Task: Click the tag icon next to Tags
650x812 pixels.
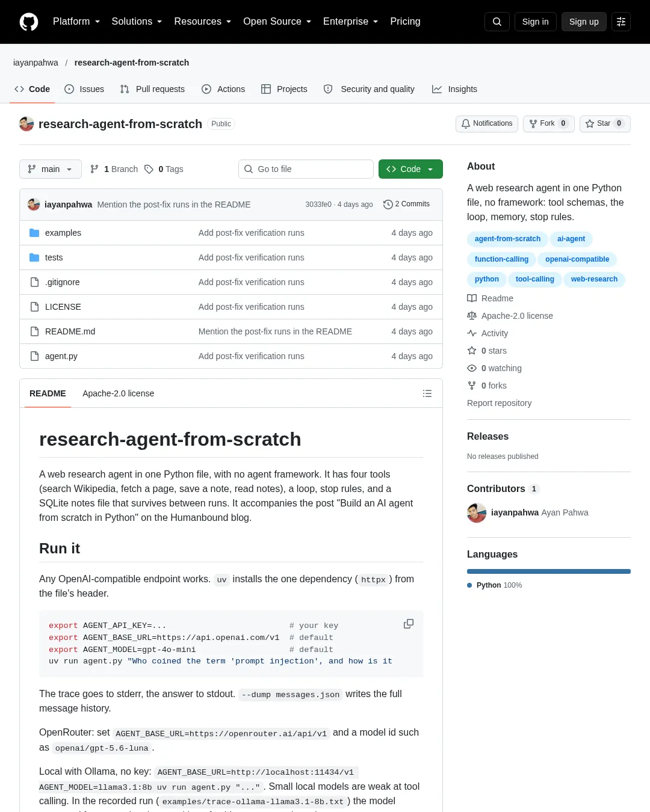Action: (149, 169)
